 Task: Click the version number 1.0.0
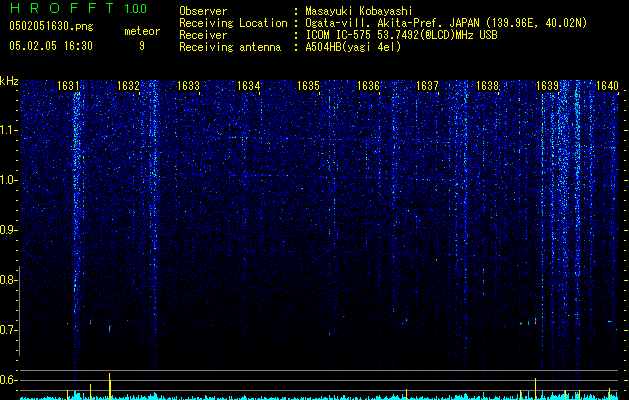tap(135, 9)
